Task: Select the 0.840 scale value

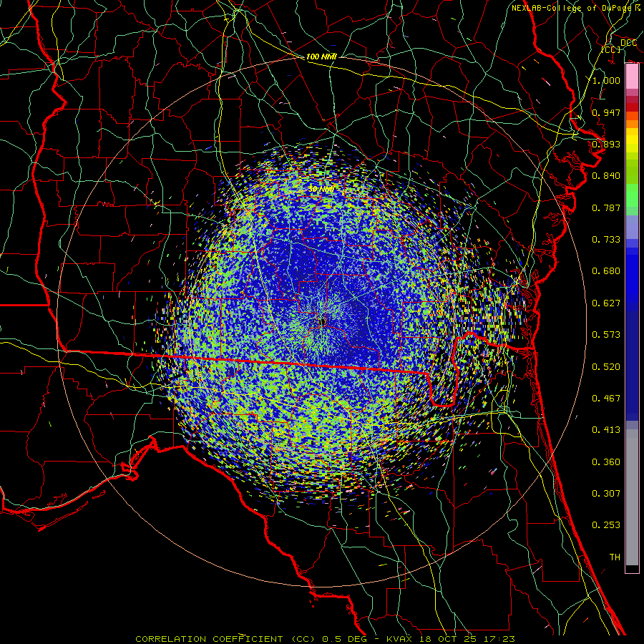Action: pos(606,176)
